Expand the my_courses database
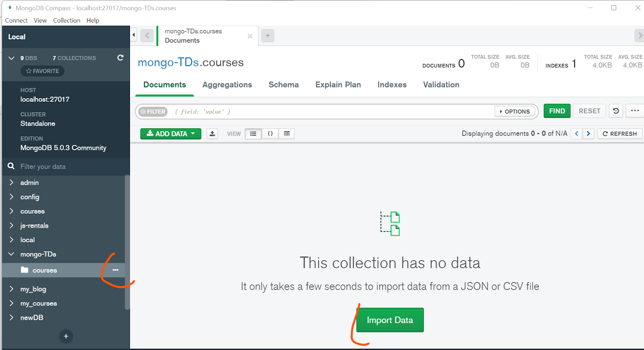This screenshot has width=644, height=350. coord(12,303)
